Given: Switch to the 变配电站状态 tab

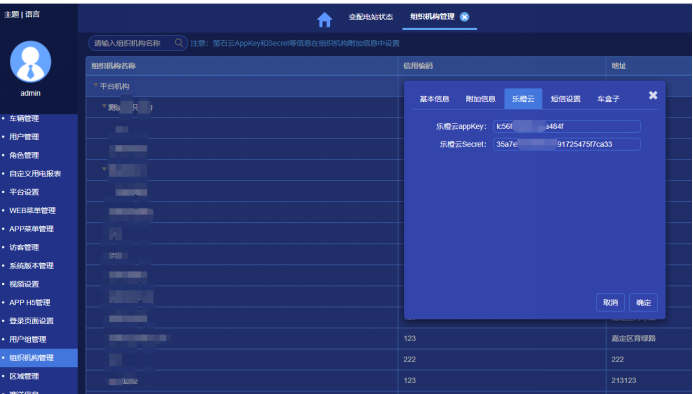Looking at the screenshot, I should pos(370,17).
